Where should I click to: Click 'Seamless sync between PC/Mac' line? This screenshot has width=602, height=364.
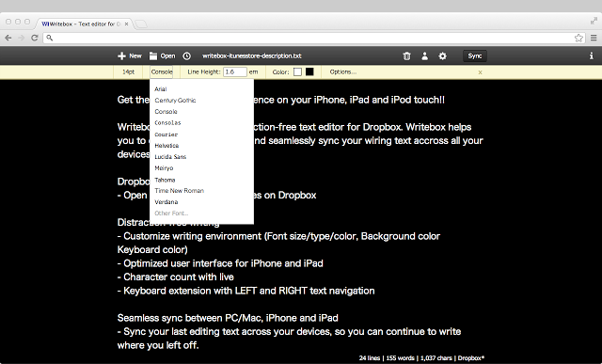228,318
